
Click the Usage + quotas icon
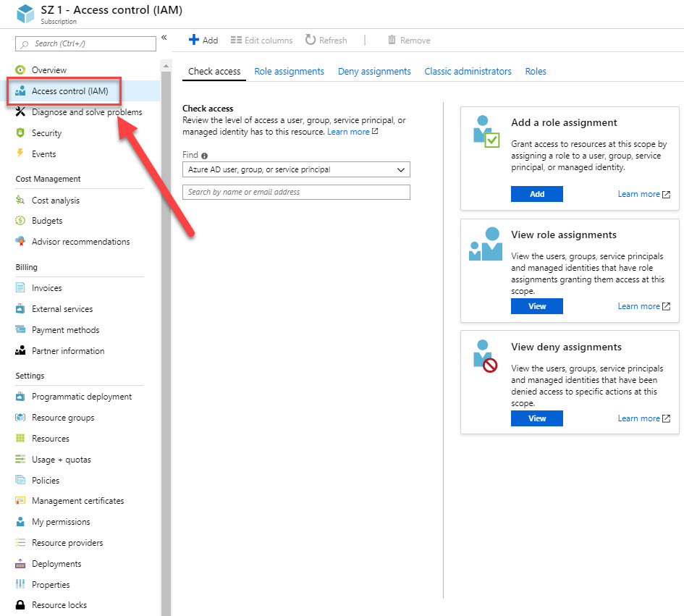(20, 459)
